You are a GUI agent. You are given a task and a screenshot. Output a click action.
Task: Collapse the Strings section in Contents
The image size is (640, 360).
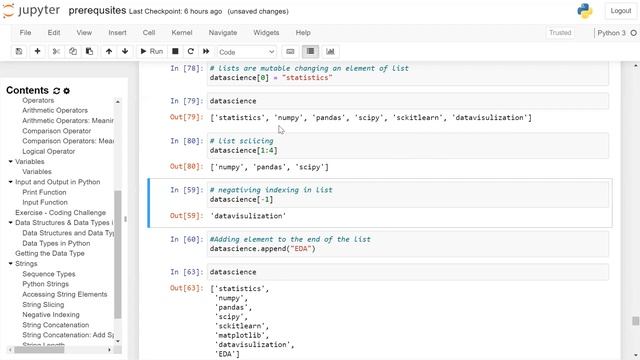pos(11,264)
